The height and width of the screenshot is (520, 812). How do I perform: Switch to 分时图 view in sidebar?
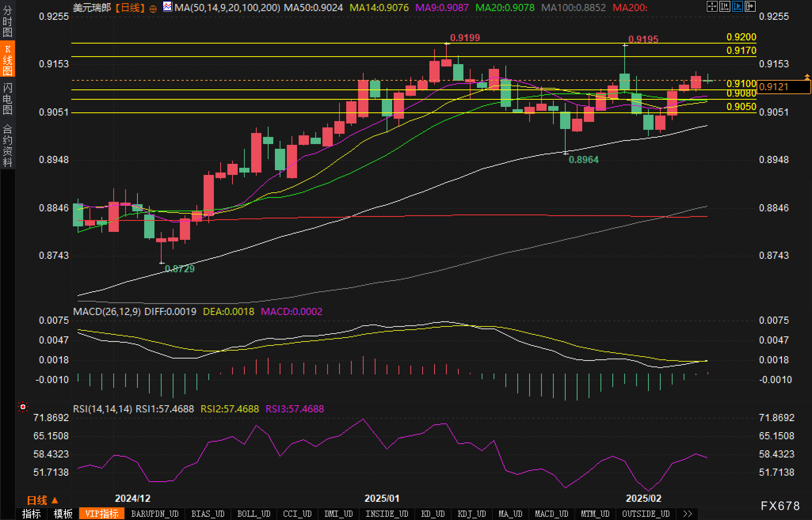point(8,21)
